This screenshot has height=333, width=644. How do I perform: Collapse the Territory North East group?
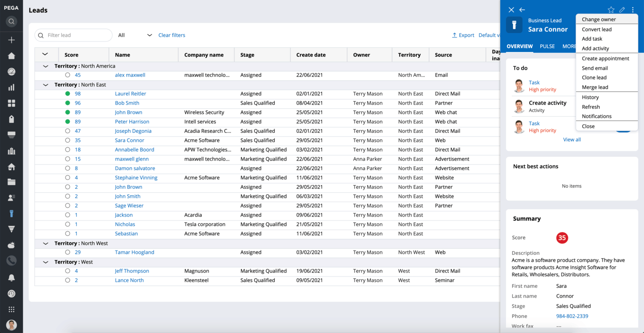pos(45,84)
